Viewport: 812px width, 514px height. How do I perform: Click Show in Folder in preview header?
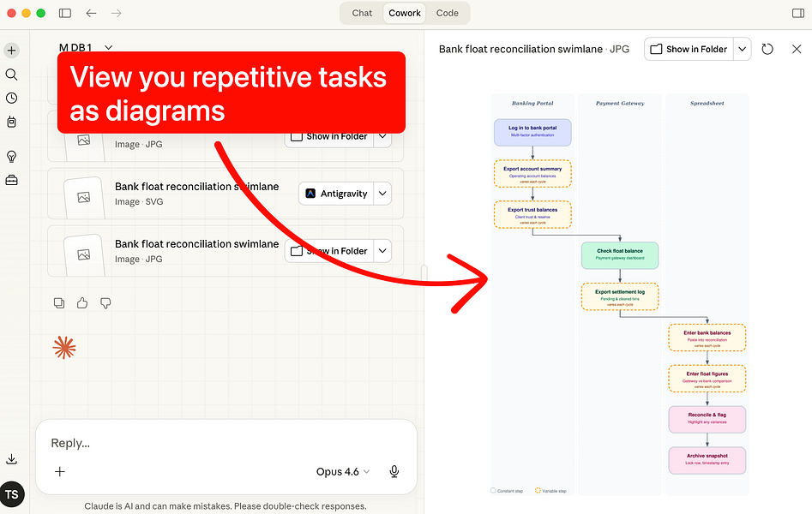pyautogui.click(x=689, y=49)
